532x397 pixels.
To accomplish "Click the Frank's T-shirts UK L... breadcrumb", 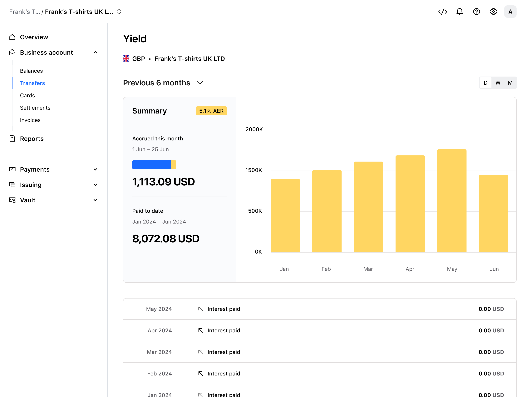I will click(79, 12).
